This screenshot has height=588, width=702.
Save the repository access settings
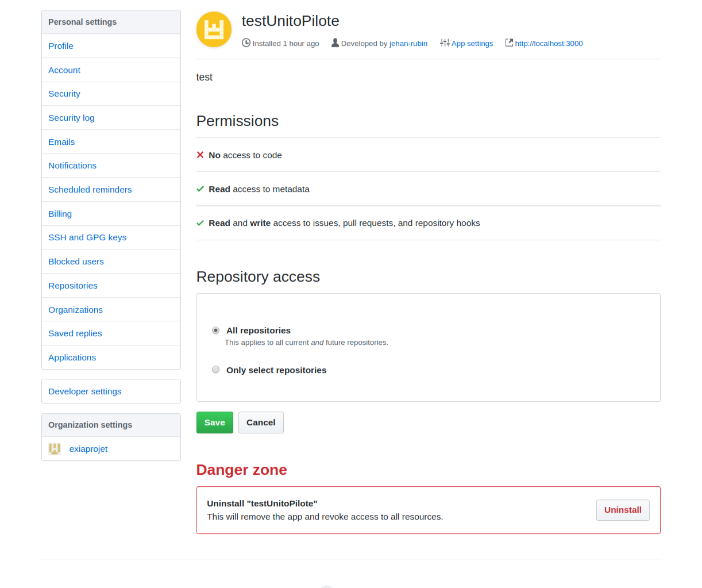(215, 422)
